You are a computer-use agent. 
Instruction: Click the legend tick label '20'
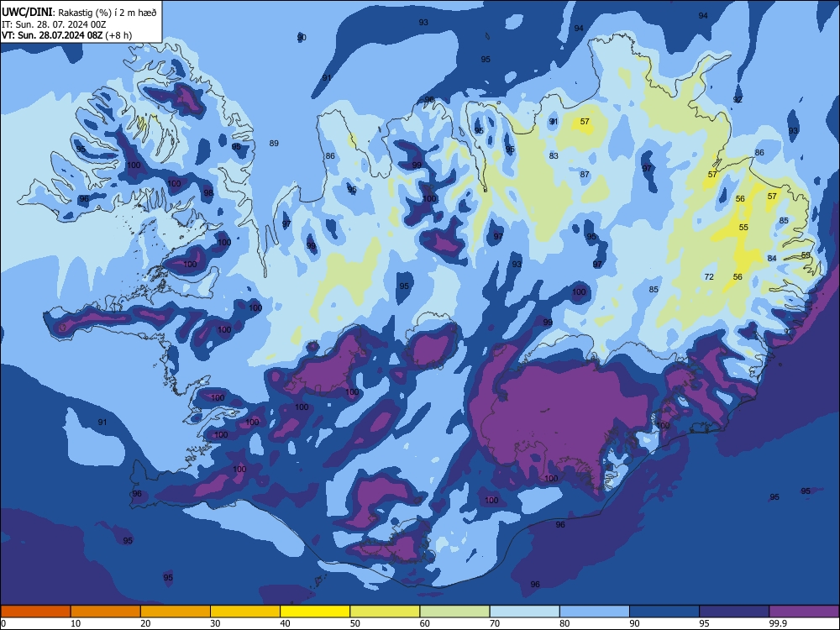(x=145, y=623)
